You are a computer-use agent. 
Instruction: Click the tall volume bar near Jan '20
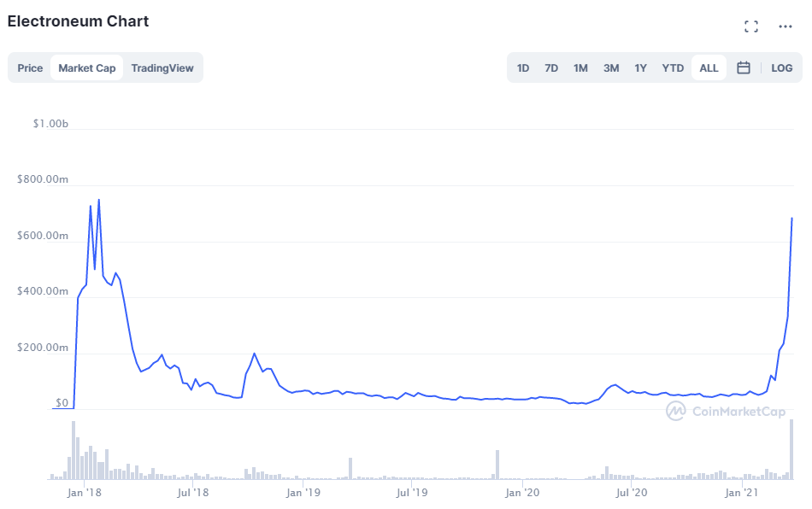(x=497, y=465)
